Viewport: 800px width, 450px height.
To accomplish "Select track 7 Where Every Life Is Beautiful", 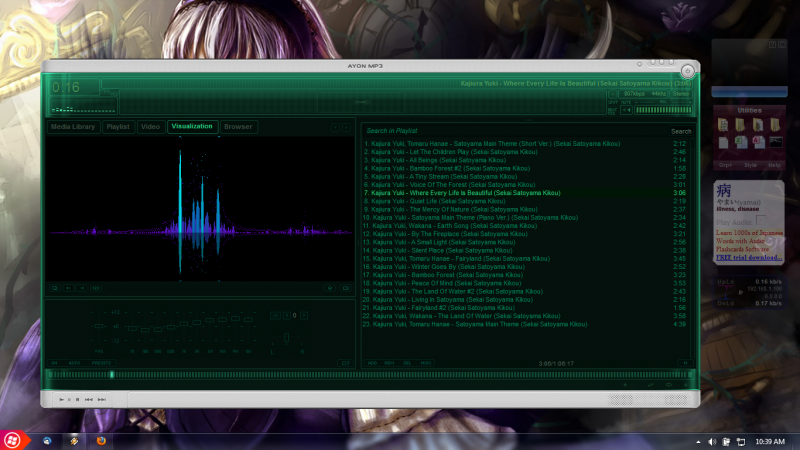I will 524,193.
